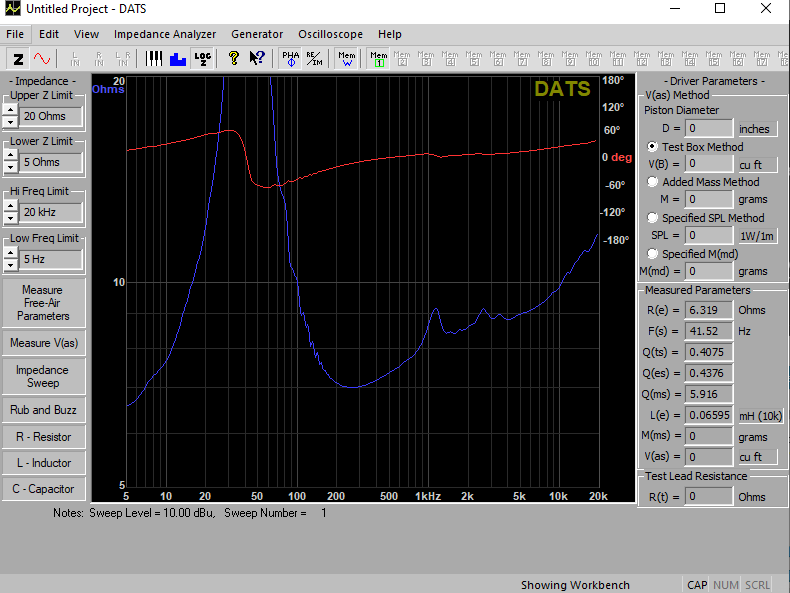Toggle the LOG Z scale icon

pyautogui.click(x=203, y=59)
